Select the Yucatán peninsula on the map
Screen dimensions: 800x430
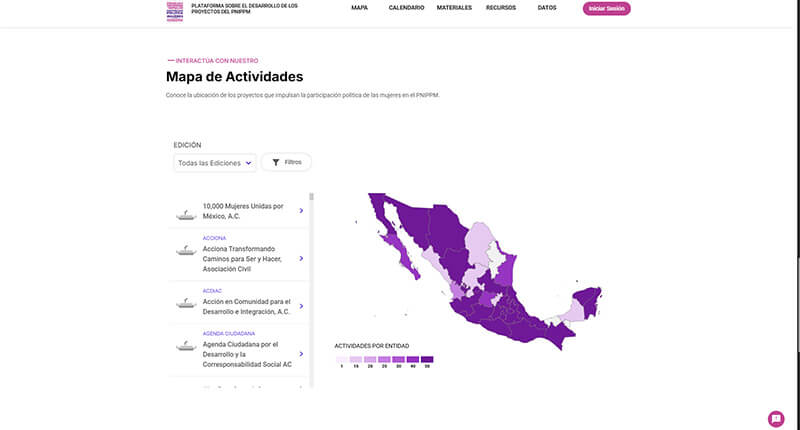[587, 298]
